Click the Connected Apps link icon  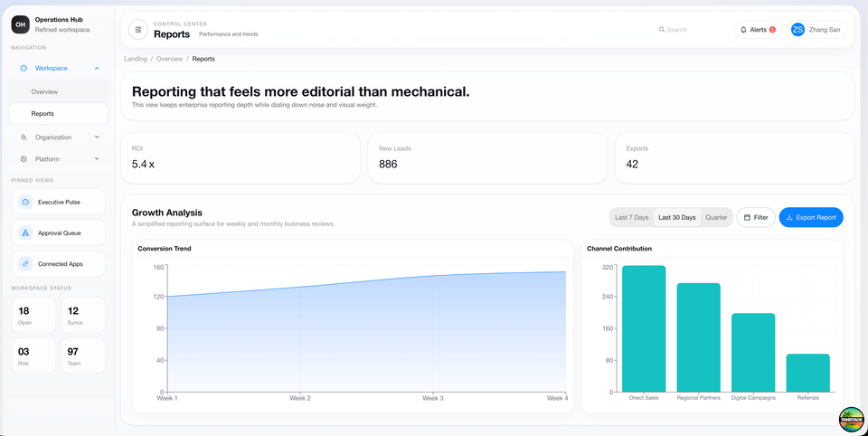click(x=25, y=264)
